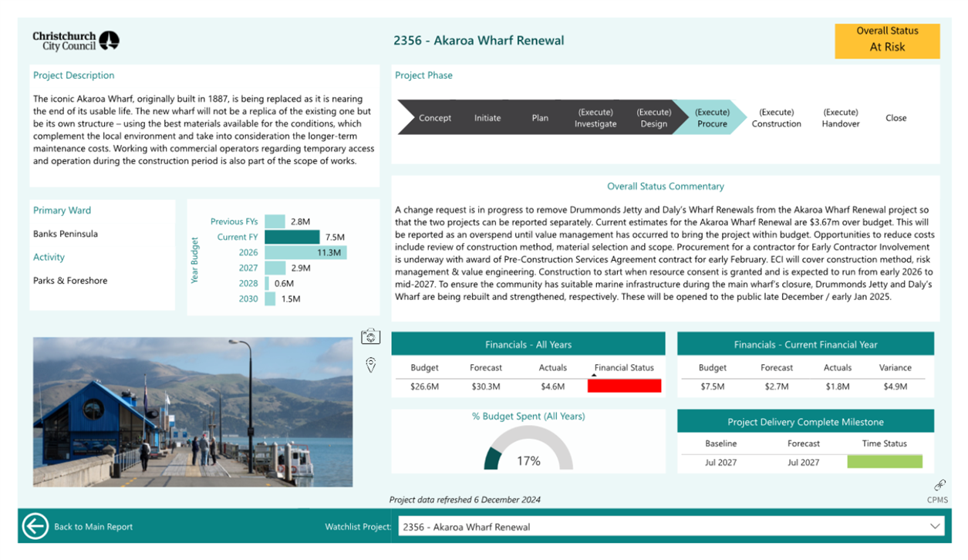
Task: Click the Primary Ward label
Action: (62, 210)
